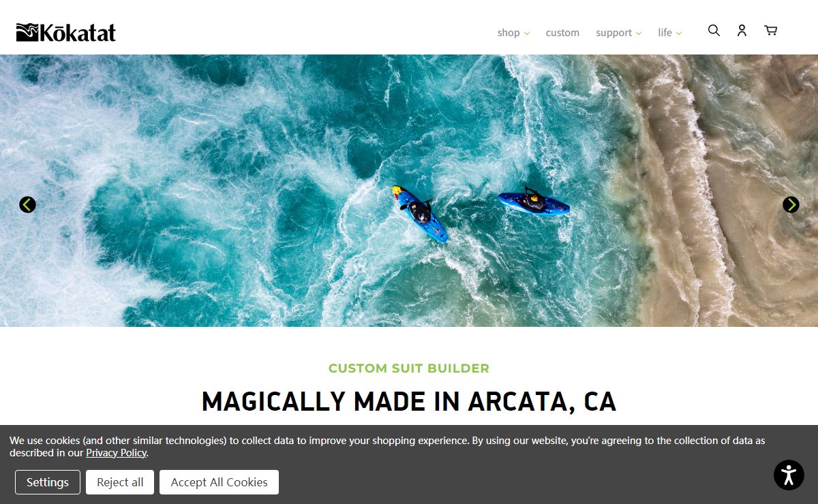818x504 pixels.
Task: Expand the support dropdown menu
Action: [618, 33]
